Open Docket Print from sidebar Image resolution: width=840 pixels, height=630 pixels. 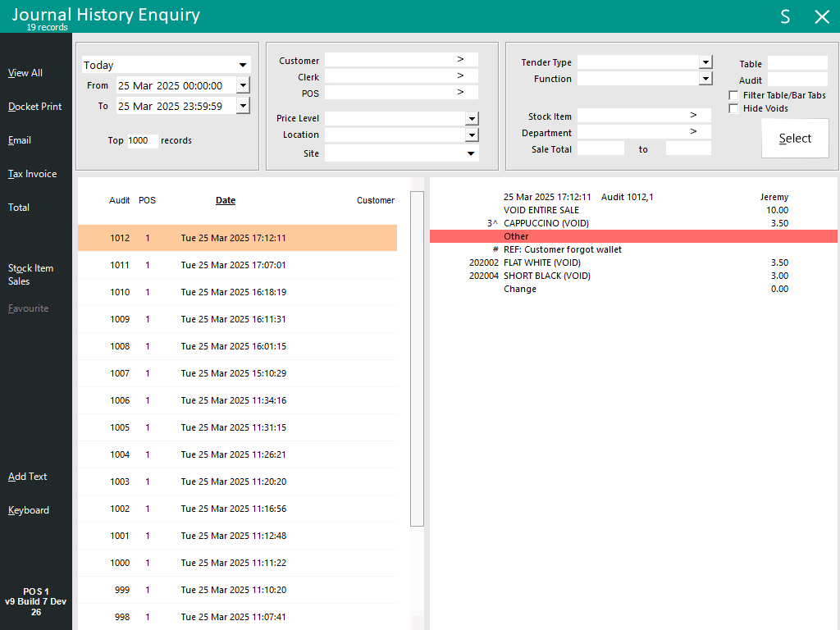[x=35, y=107]
